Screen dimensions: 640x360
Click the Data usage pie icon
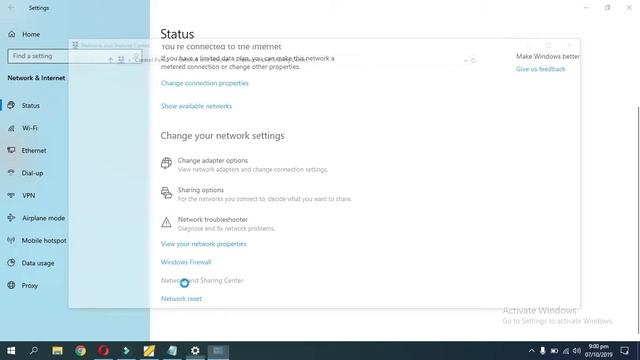[x=11, y=263]
